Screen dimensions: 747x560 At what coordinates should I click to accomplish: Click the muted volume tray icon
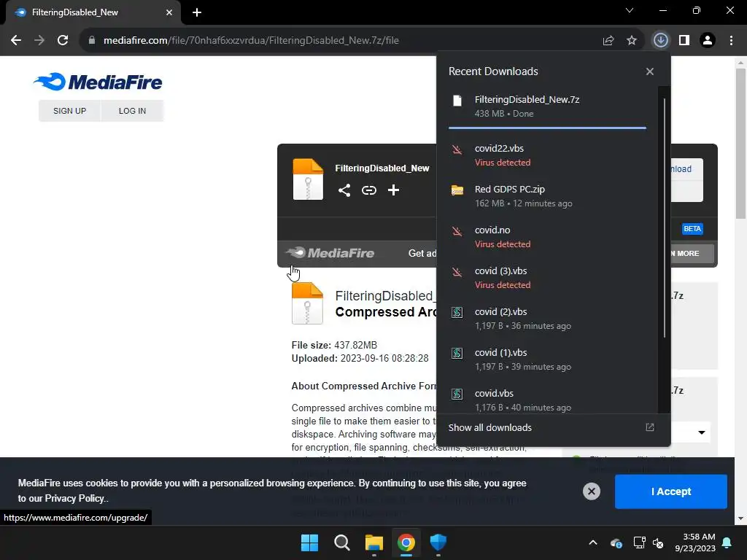[x=658, y=542]
